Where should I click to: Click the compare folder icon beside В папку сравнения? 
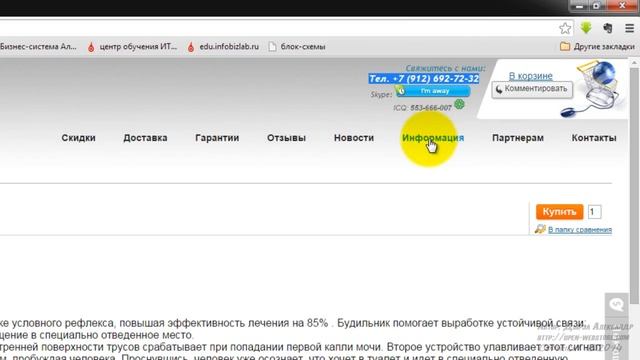[x=540, y=229]
